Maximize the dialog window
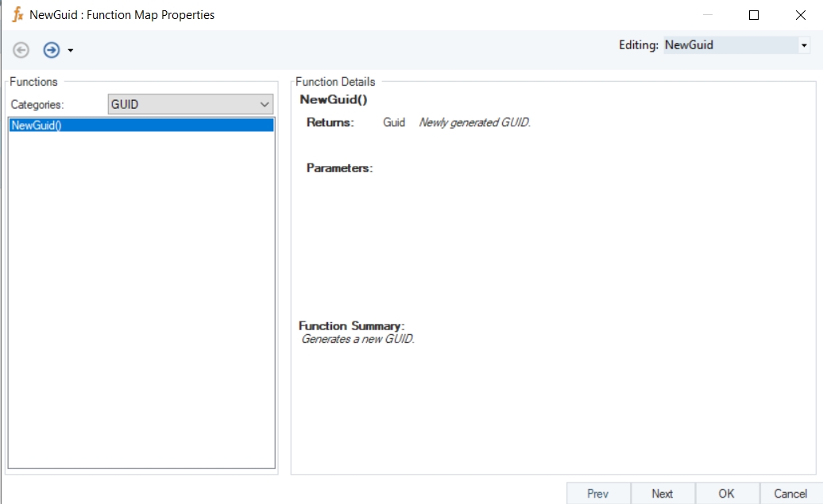The height and width of the screenshot is (504, 823). point(754,14)
